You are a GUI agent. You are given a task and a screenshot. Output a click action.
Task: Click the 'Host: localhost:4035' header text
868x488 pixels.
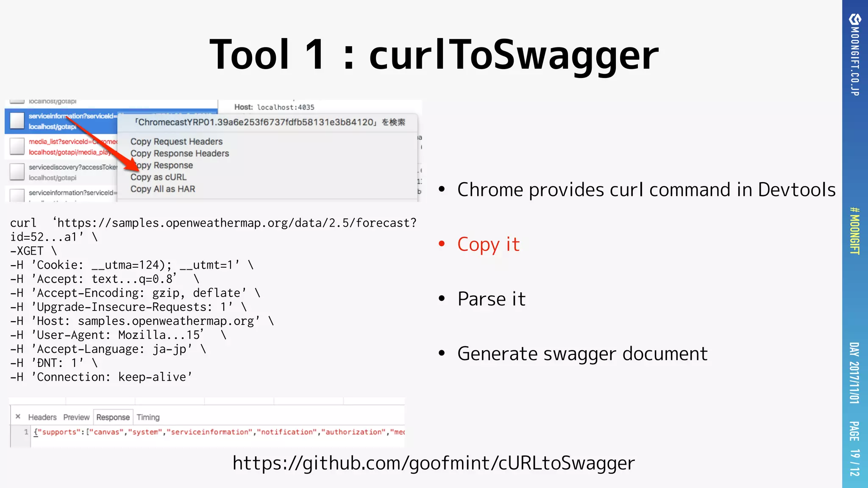click(x=274, y=107)
